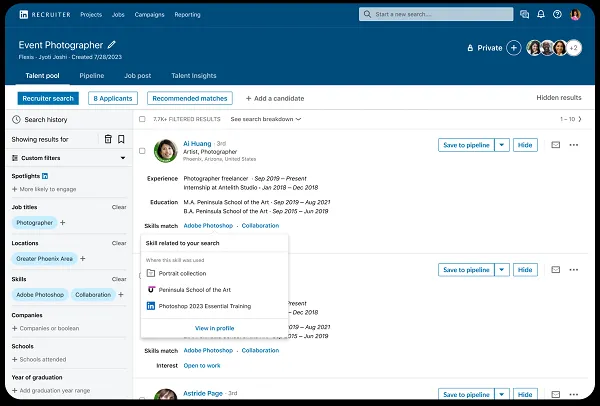Open the Projects menu

pyautogui.click(x=91, y=15)
